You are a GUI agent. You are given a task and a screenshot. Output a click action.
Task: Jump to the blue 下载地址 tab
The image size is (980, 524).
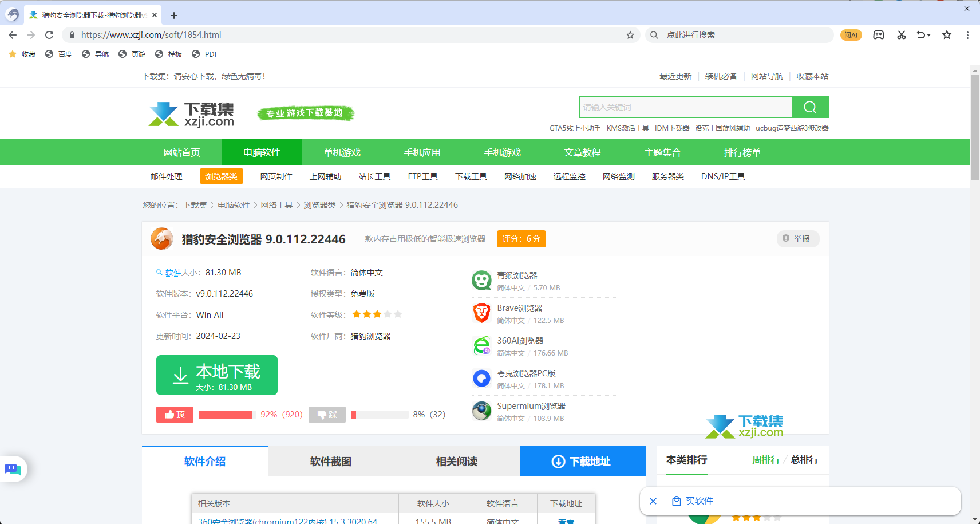point(583,462)
